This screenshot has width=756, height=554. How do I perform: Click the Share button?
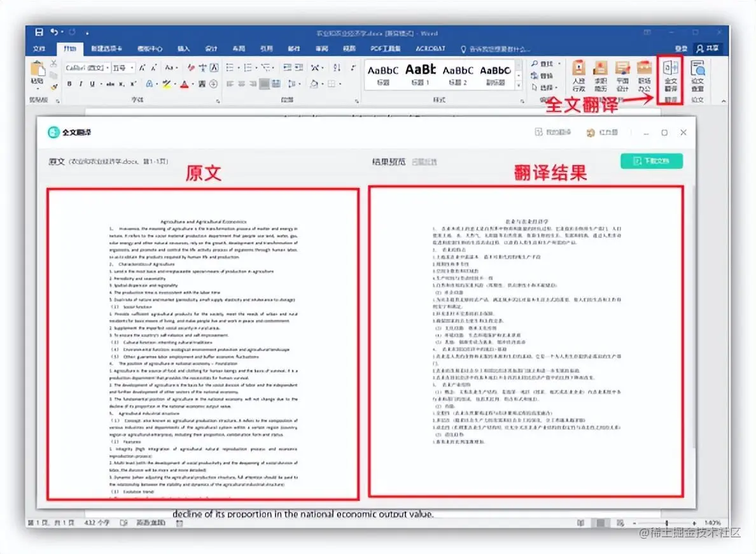pyautogui.click(x=707, y=48)
